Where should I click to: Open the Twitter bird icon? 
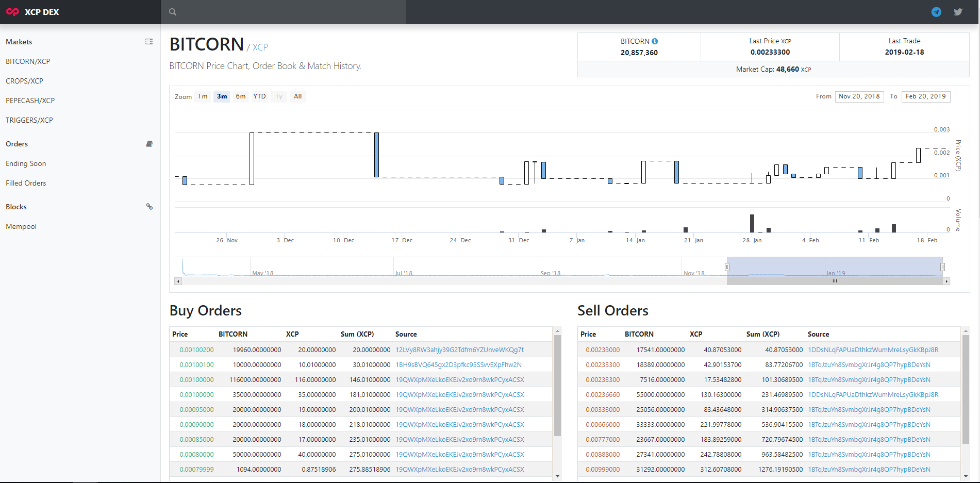click(958, 12)
